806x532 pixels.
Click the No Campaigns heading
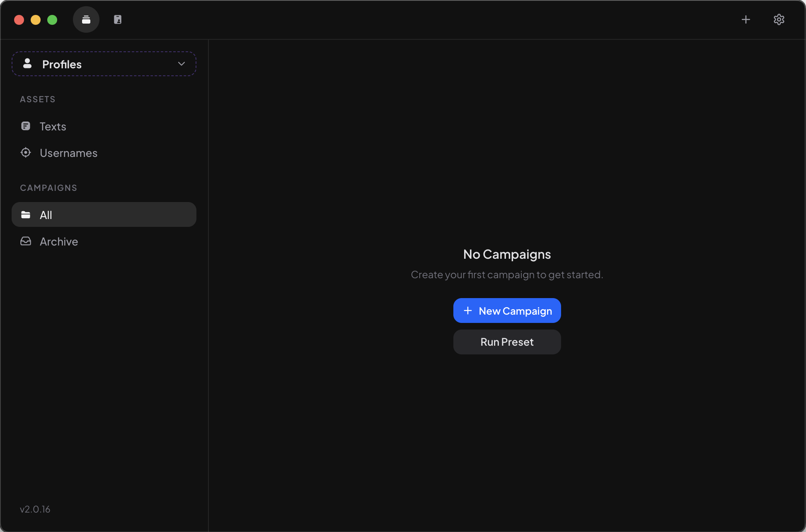click(507, 254)
